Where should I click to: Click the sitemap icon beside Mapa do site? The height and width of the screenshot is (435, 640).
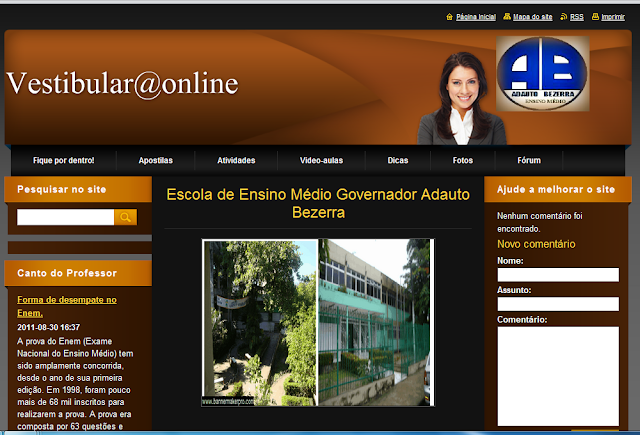coord(507,17)
